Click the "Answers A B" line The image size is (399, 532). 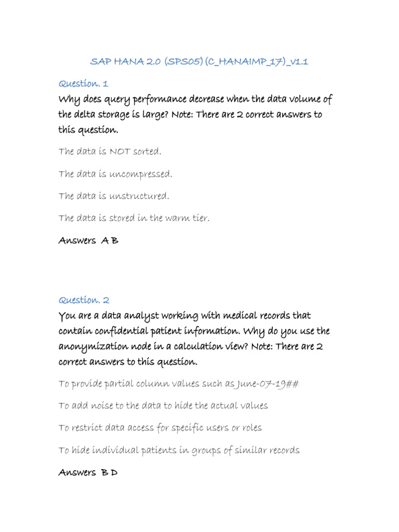[88, 241]
